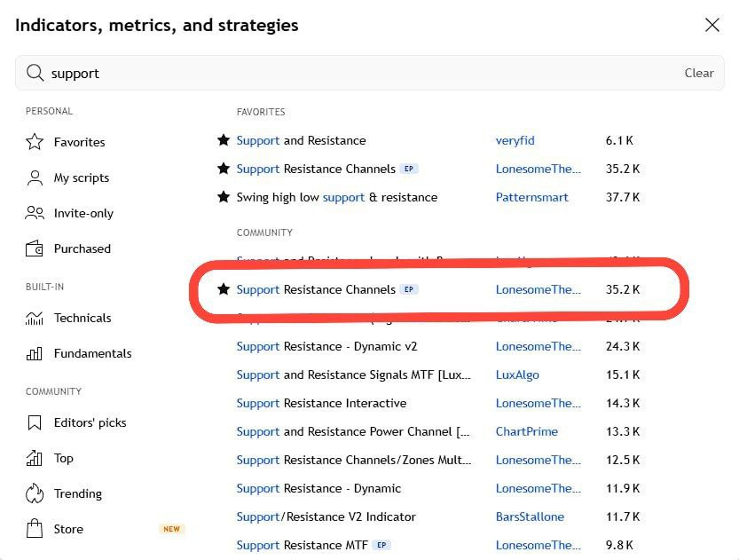739x560 pixels.
Task: Add 'Support Resistance - Dynamic' indicator
Action: pyautogui.click(x=318, y=488)
